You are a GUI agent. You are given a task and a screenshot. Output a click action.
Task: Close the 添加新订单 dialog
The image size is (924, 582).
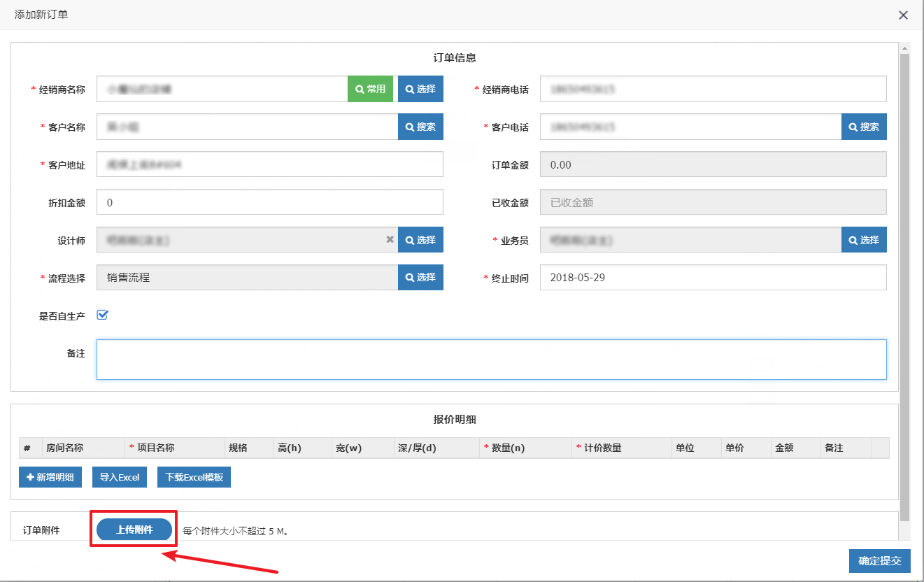(x=903, y=15)
